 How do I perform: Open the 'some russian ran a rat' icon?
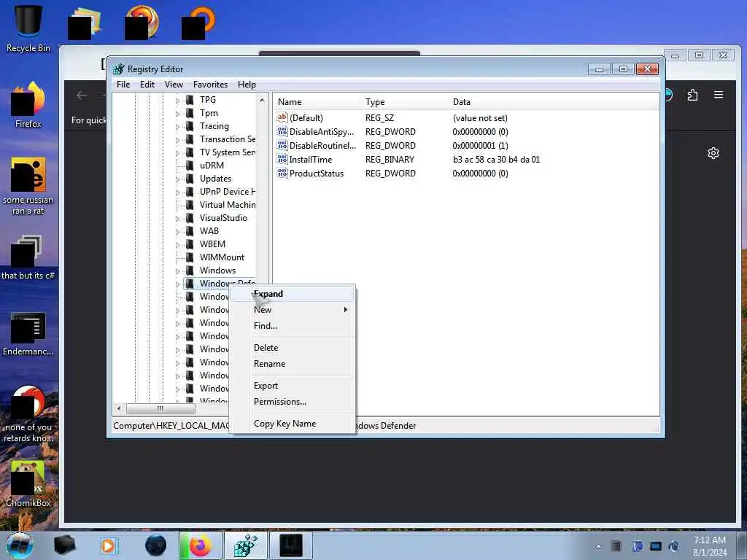pos(28,186)
